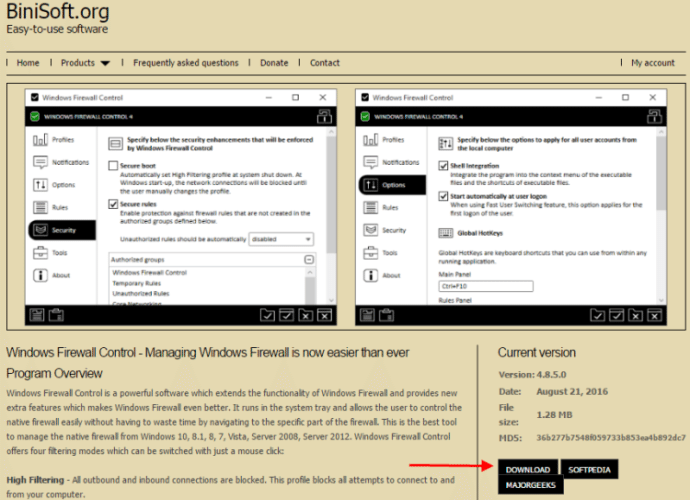
Task: Open the MAJORGEEKS download mirror
Action: pyautogui.click(x=530, y=485)
